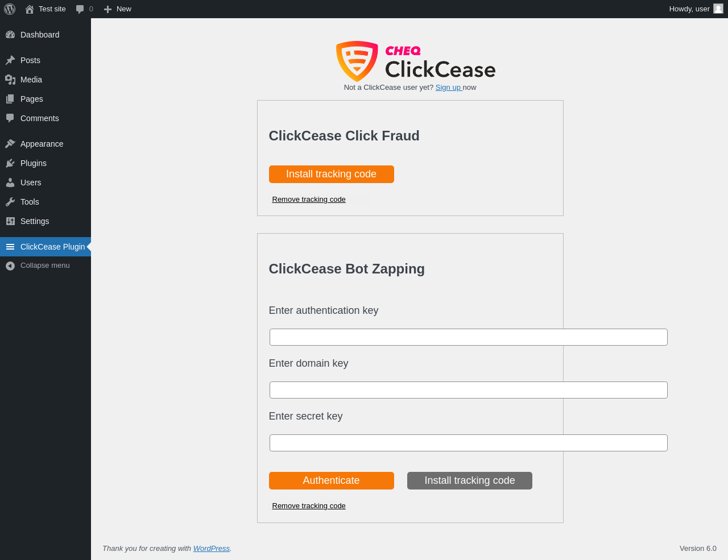728x560 pixels.
Task: Open the Media menu item
Action: (45, 80)
